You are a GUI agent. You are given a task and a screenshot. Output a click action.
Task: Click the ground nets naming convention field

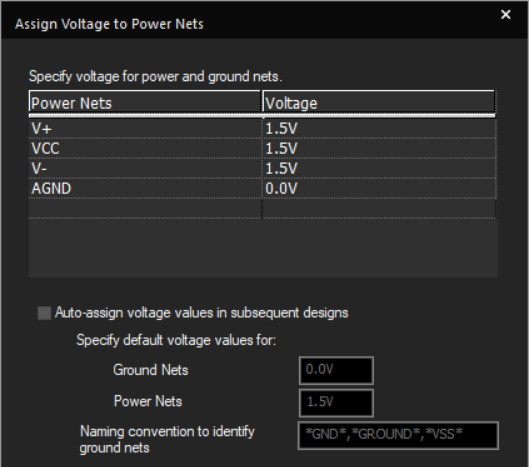tap(398, 435)
